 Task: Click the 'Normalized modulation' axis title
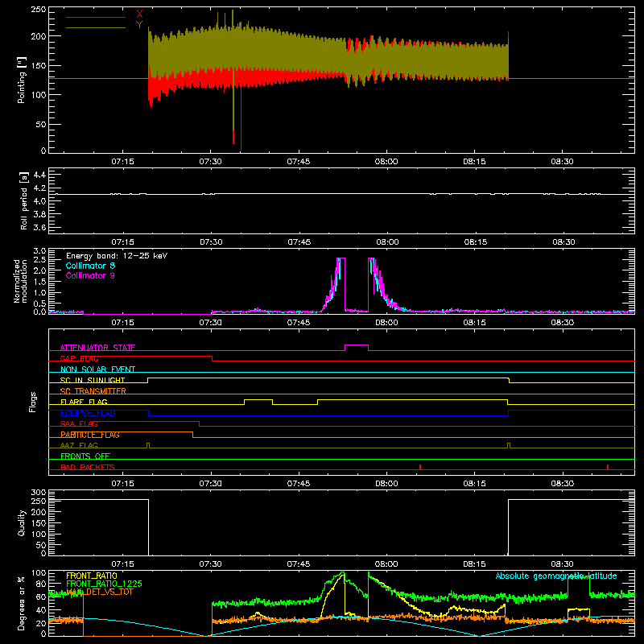[20, 281]
